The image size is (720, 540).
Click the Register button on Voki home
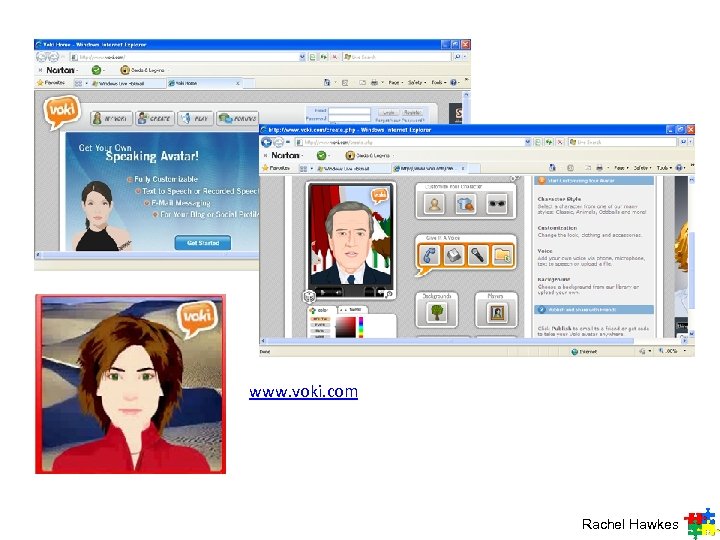[412, 112]
